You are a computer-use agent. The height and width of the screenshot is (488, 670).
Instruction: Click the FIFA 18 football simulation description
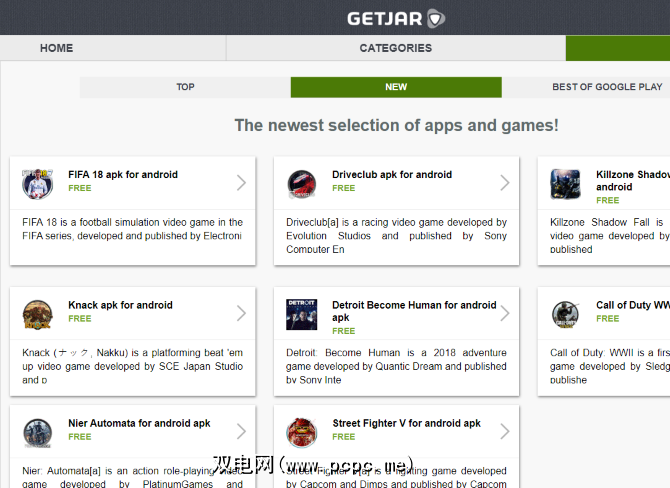[x=132, y=229]
